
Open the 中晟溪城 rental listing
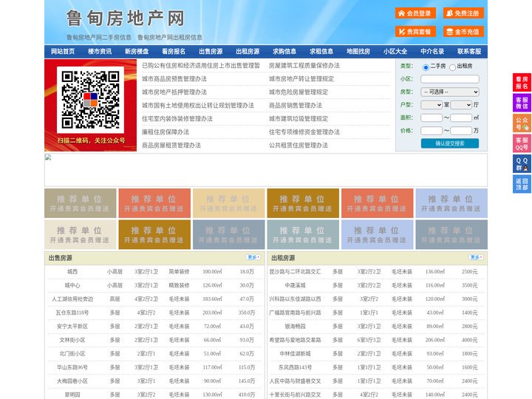(x=295, y=285)
